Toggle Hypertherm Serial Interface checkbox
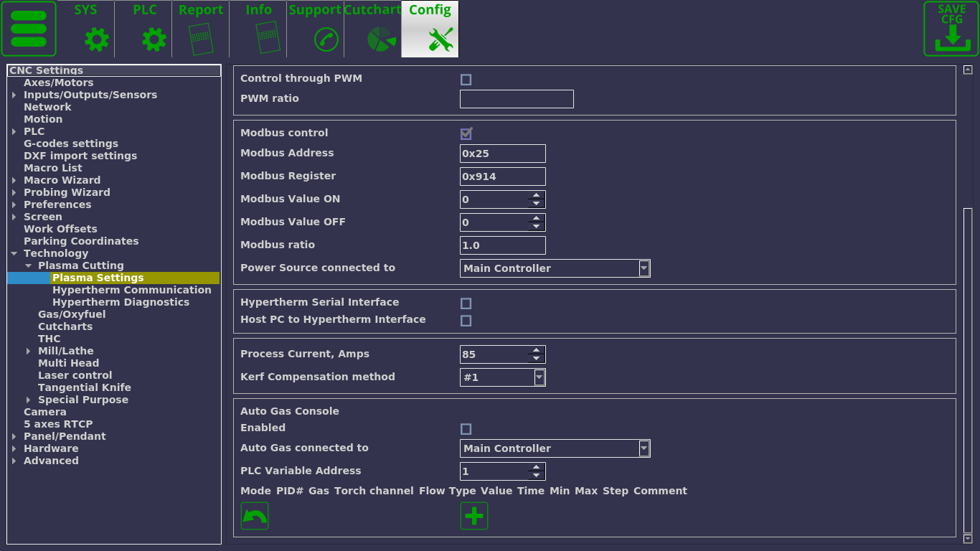 click(466, 303)
